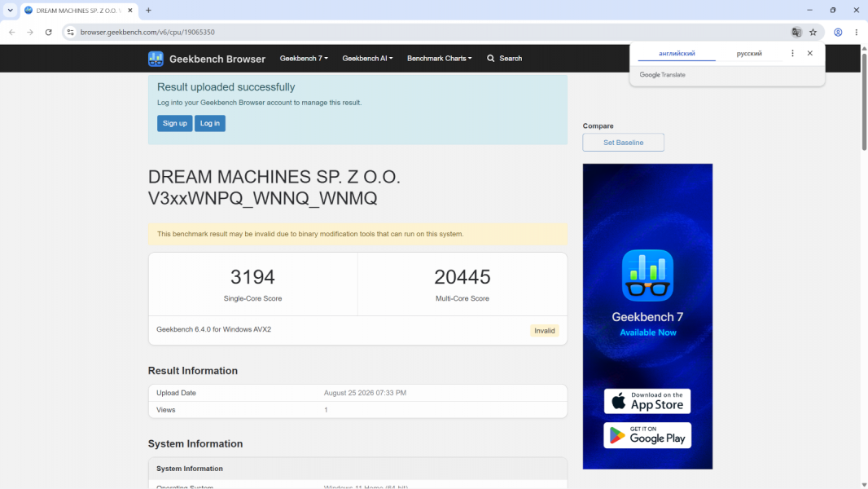
Task: Click the Sign up button
Action: point(174,123)
